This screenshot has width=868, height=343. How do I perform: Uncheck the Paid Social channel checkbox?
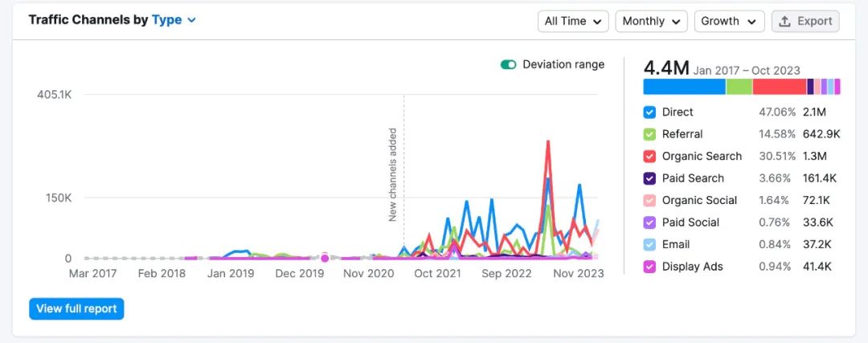649,223
